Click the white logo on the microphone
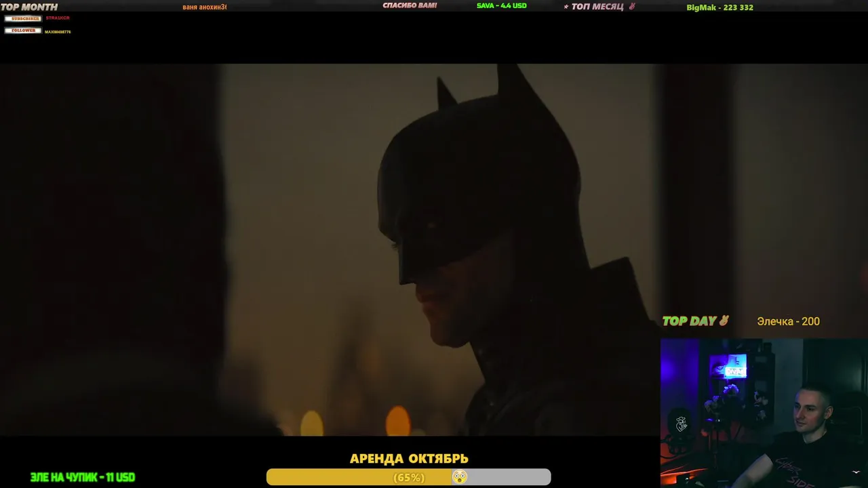The image size is (868, 488). click(682, 424)
